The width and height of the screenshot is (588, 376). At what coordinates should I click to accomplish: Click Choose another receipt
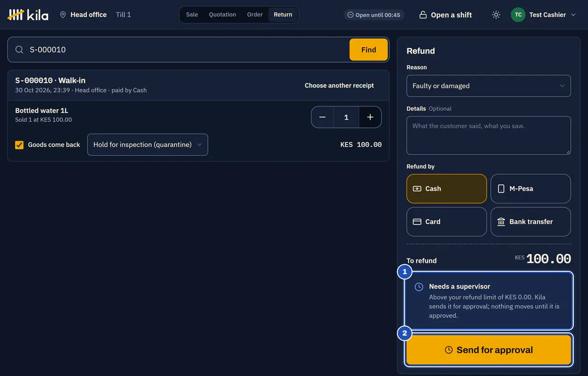[339, 85]
